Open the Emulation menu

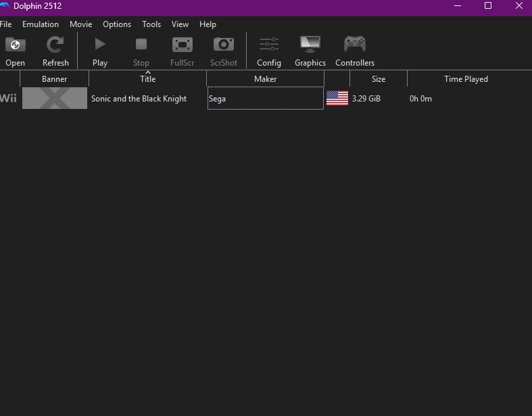point(41,24)
